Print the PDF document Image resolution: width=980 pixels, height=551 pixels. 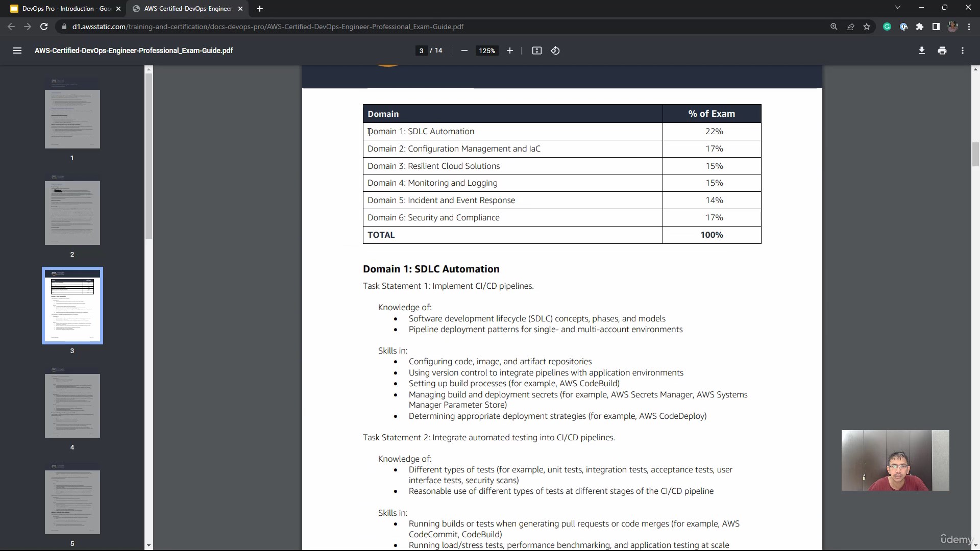pos(942,51)
